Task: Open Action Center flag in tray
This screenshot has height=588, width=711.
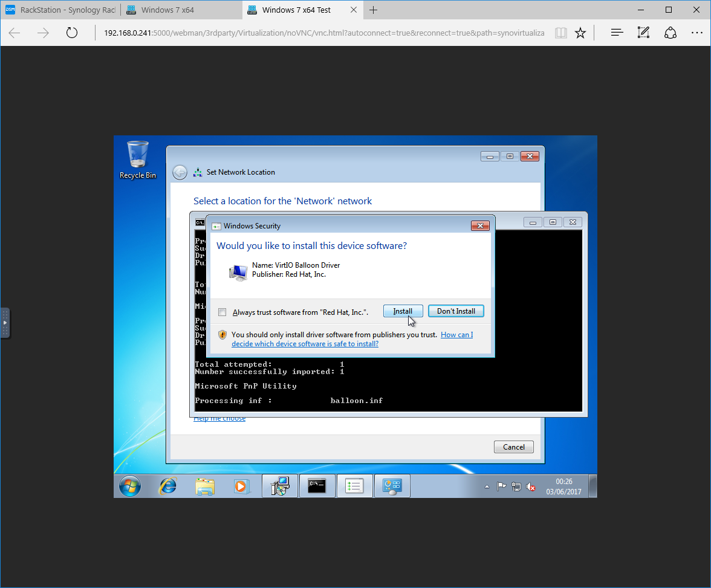Action: coord(502,486)
